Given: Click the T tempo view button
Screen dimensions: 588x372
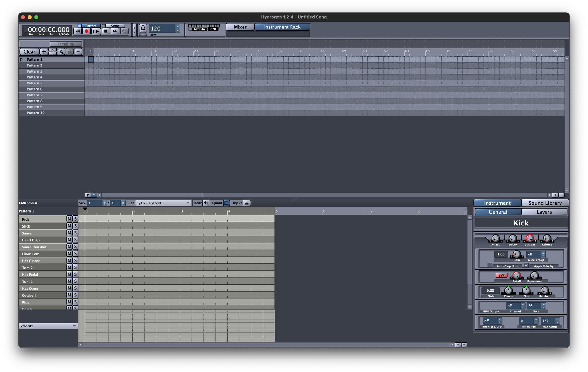Looking at the screenshot, I should [x=94, y=195].
